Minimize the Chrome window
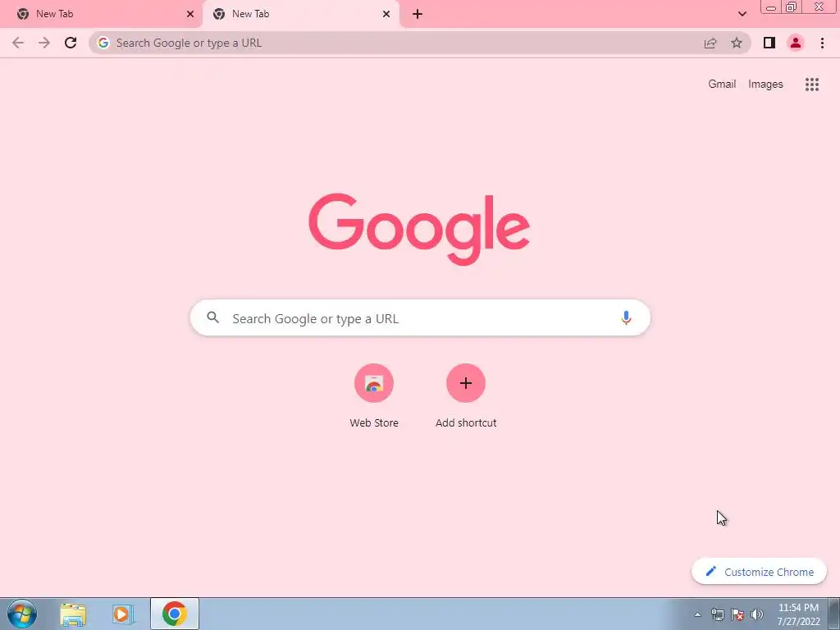The image size is (840, 630). [771, 7]
